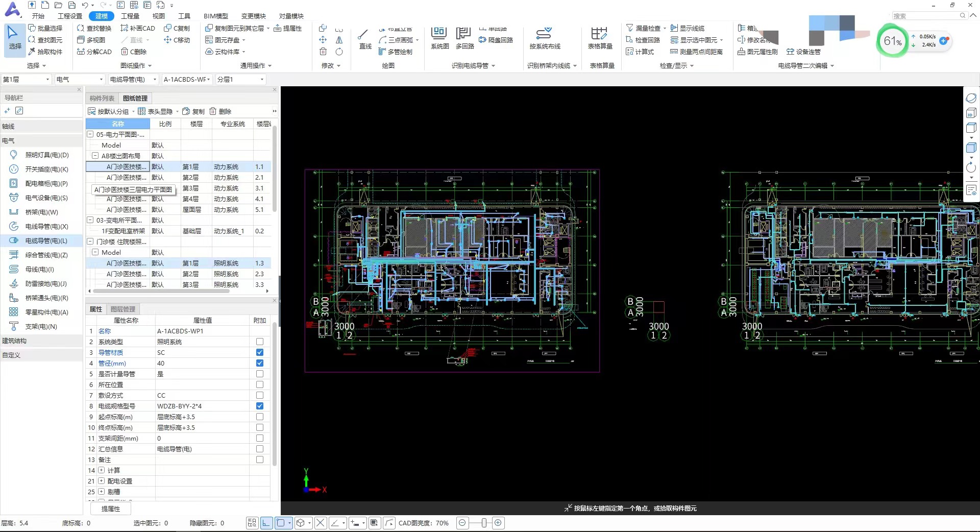Image resolution: width=980 pixels, height=532 pixels.
Task: Uncheck the 导管材质 附加 checkbox
Action: coord(260,352)
